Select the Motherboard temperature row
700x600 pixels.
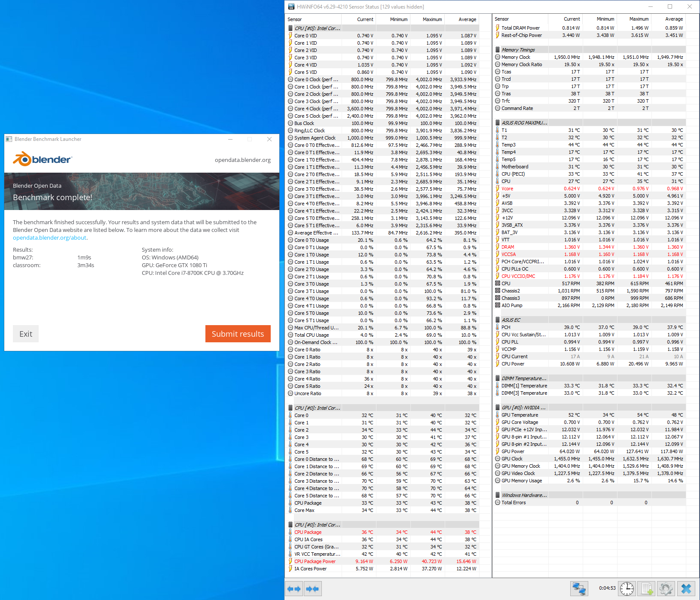[x=589, y=167]
